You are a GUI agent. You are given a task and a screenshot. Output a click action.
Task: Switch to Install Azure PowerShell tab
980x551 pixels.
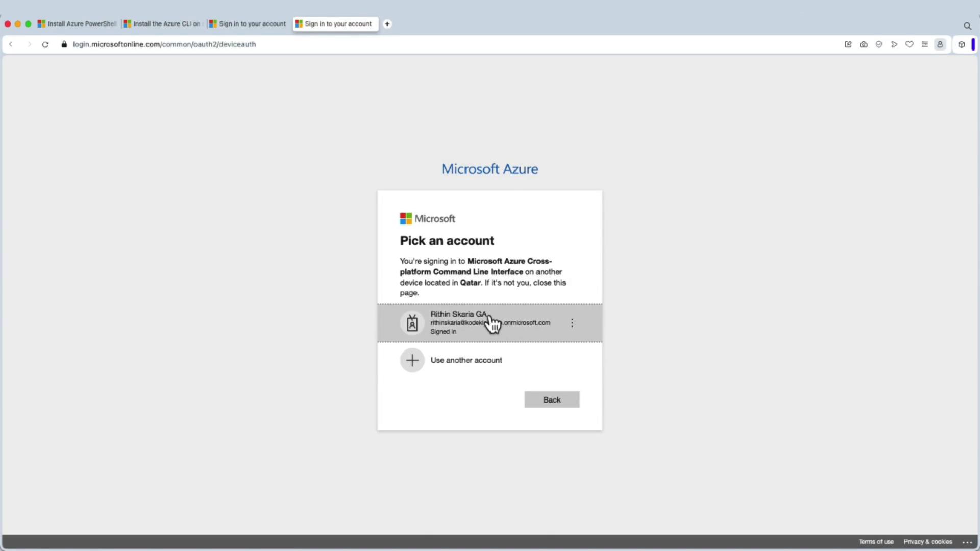click(x=78, y=23)
